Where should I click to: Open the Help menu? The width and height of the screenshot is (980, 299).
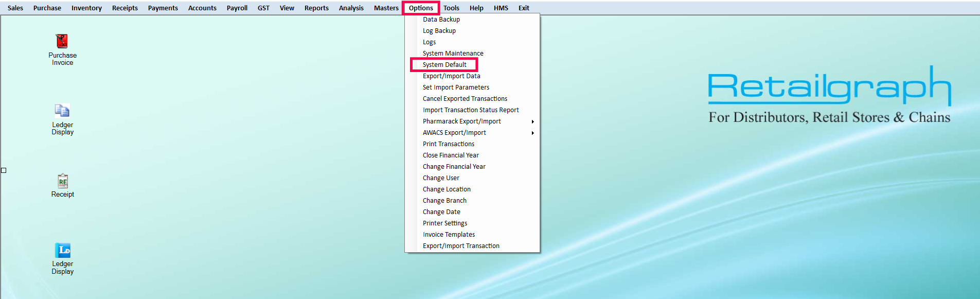(x=476, y=8)
